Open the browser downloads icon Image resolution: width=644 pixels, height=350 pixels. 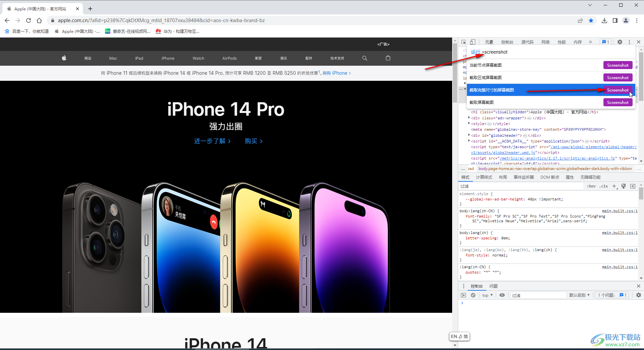604,20
